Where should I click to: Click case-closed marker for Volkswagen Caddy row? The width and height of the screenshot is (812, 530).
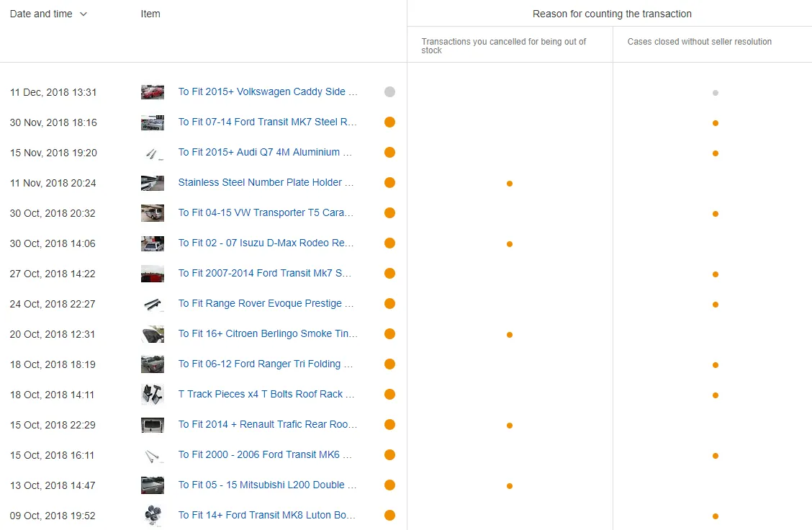tap(715, 93)
